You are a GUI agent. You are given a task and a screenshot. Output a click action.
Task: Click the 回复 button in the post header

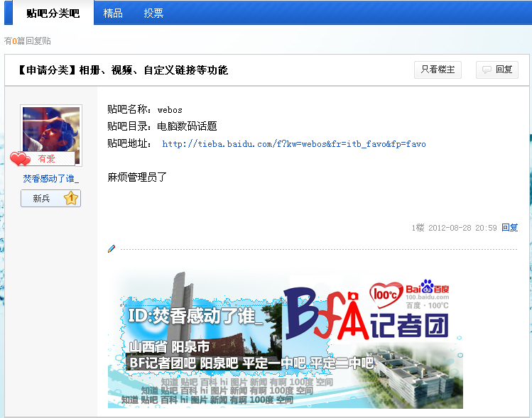[497, 70]
